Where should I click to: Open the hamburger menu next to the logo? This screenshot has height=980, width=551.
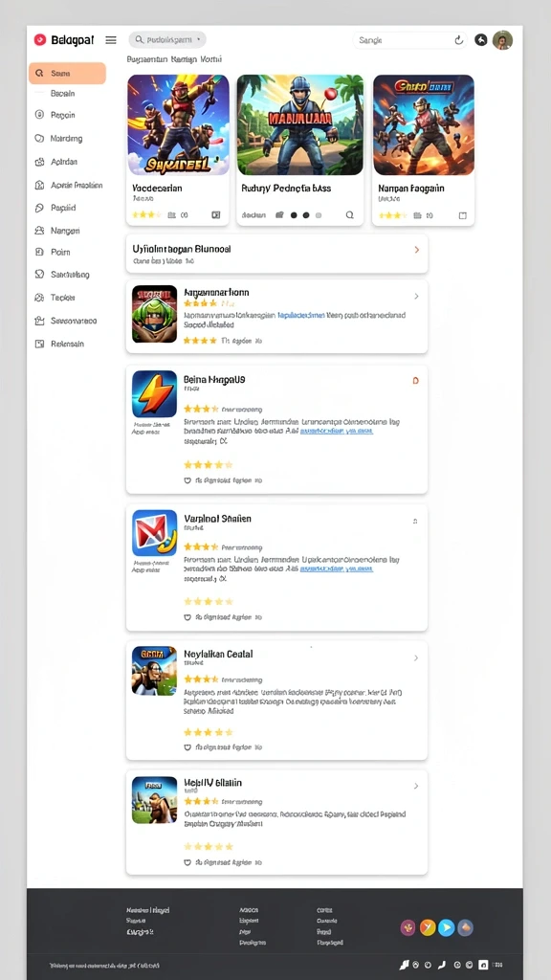coord(111,40)
